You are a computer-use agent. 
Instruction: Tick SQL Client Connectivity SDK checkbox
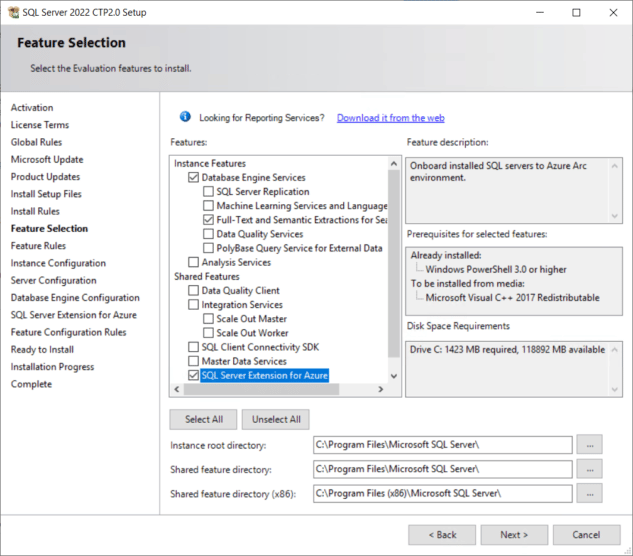193,347
